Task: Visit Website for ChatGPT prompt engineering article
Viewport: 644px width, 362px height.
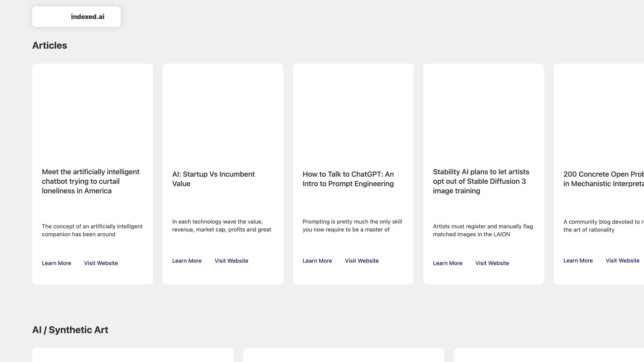Action: tap(362, 261)
